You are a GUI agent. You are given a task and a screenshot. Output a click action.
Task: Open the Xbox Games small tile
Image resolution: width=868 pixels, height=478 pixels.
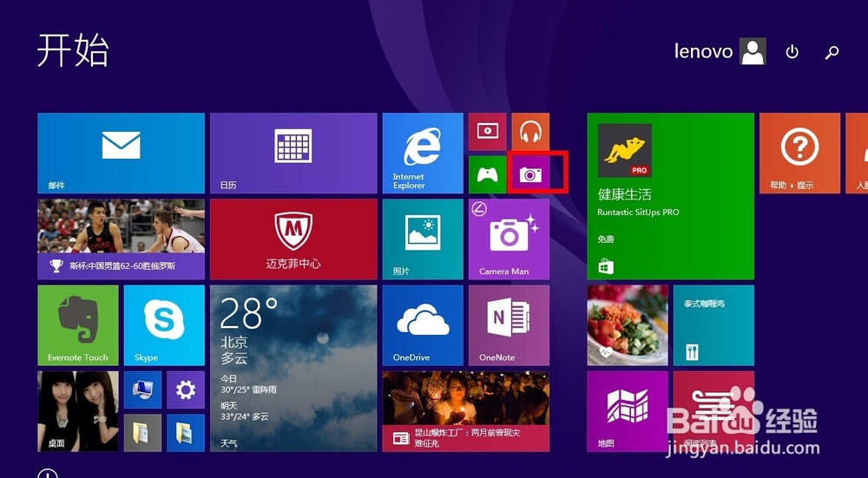pyautogui.click(x=488, y=175)
